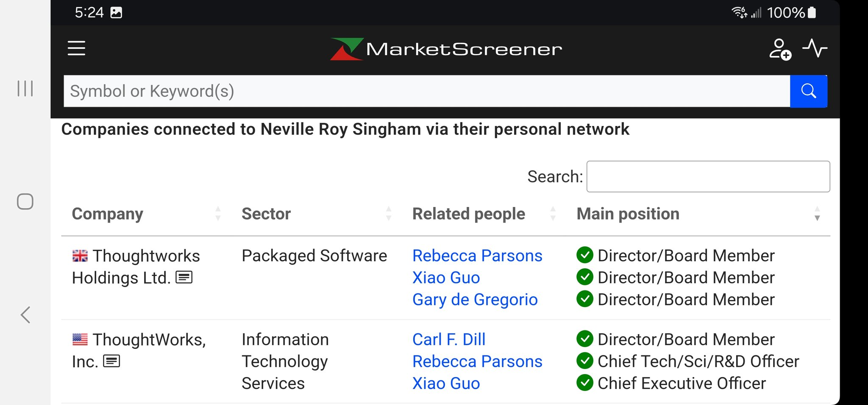The image size is (868, 405).
Task: Click green check for Xiao Guo's Holdings Director role
Action: point(585,277)
